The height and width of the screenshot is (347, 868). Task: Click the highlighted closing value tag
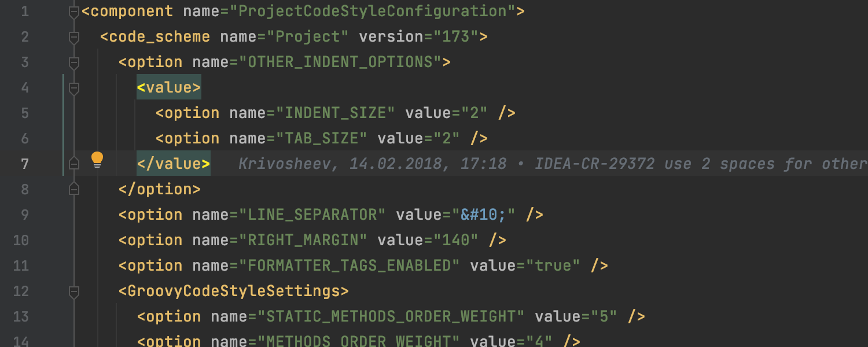click(x=174, y=164)
